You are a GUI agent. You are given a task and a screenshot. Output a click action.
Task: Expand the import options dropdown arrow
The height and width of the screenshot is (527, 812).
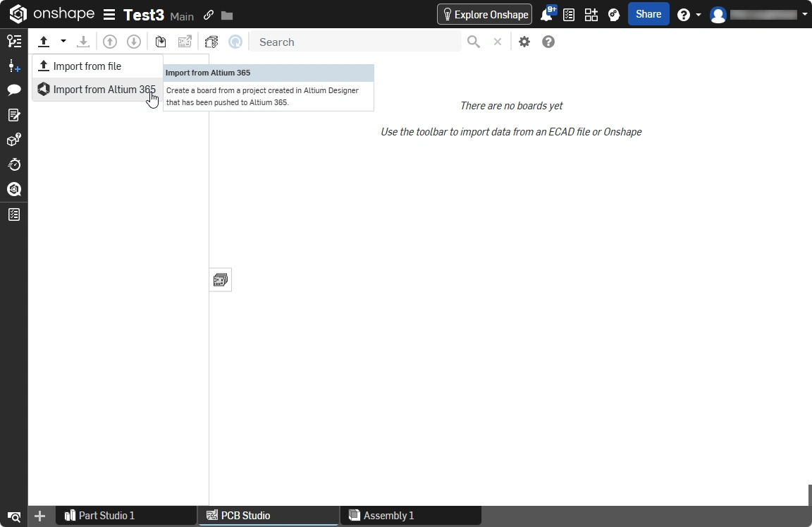click(63, 41)
